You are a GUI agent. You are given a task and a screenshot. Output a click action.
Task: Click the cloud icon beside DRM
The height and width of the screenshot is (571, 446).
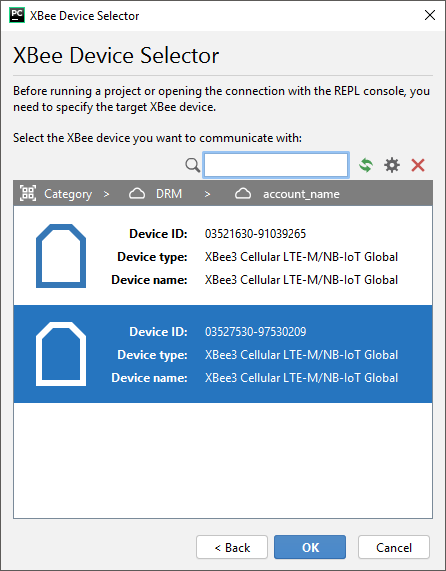[x=137, y=194]
